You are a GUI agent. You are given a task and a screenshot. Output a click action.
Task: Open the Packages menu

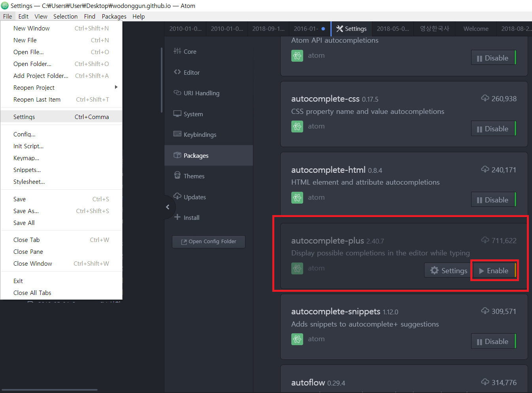click(x=114, y=16)
